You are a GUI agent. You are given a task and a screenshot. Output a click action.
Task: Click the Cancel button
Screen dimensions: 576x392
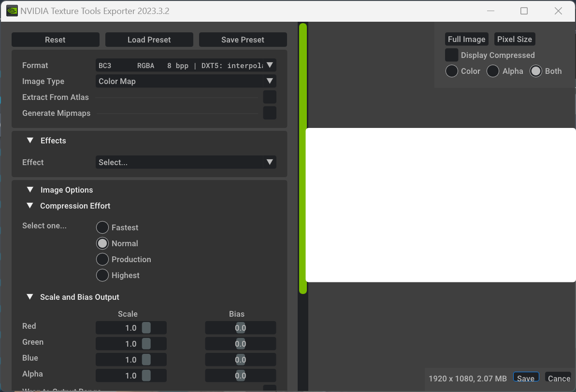coord(559,378)
